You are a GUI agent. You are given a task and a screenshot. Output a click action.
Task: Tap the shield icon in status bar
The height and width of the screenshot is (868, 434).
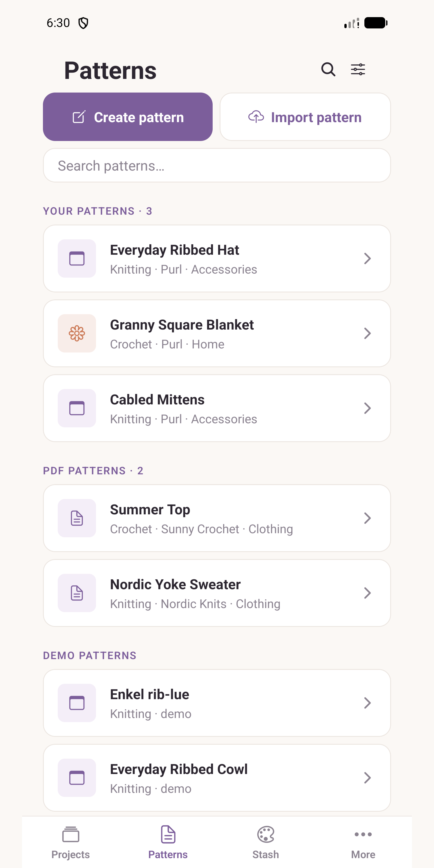83,23
